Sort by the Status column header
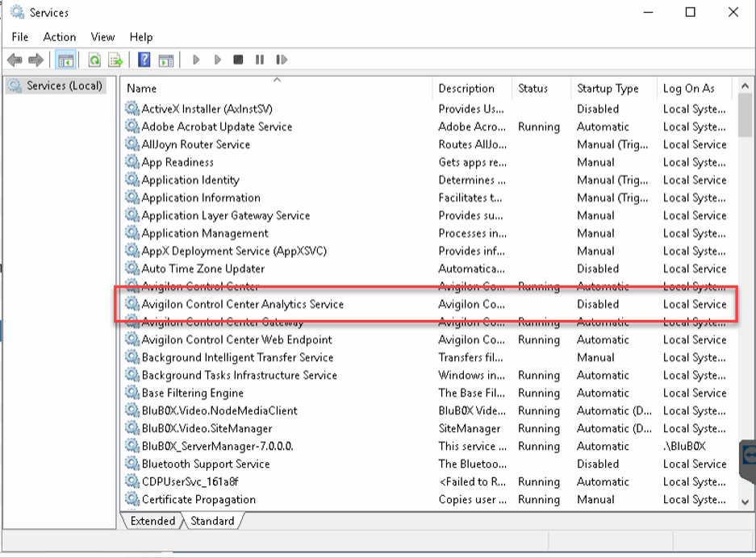The width and height of the screenshot is (756, 558). [533, 89]
